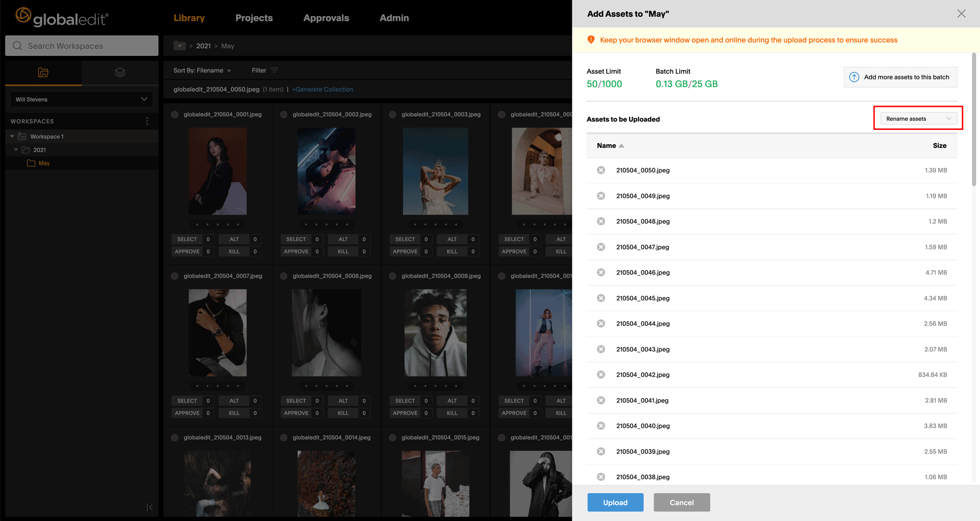Click the upload panel vertical scrollbar
Viewport: 980px width, 521px height.
[x=974, y=120]
